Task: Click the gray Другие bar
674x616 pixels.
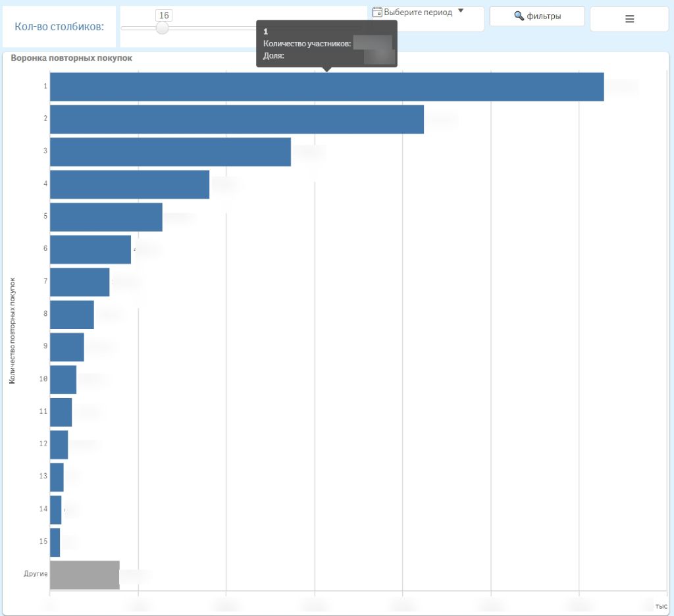Action: [84, 575]
